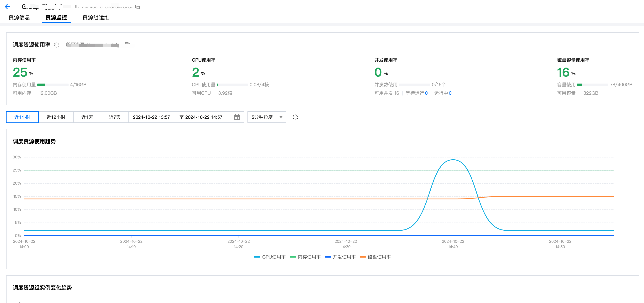Open the calendar date picker icon
The height and width of the screenshot is (303, 644).
(237, 117)
